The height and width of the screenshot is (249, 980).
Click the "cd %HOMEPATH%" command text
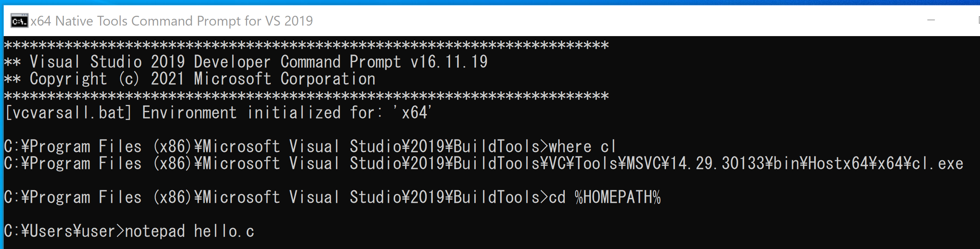605,197
